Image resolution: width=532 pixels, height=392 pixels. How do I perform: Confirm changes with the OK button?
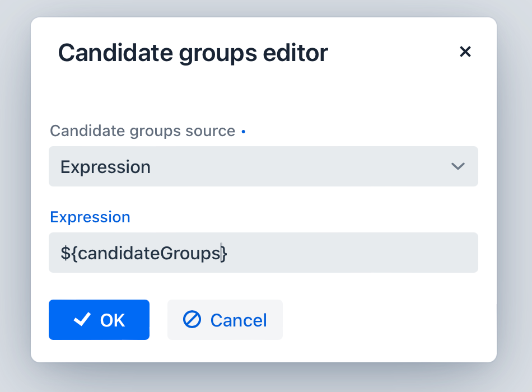[x=99, y=320]
